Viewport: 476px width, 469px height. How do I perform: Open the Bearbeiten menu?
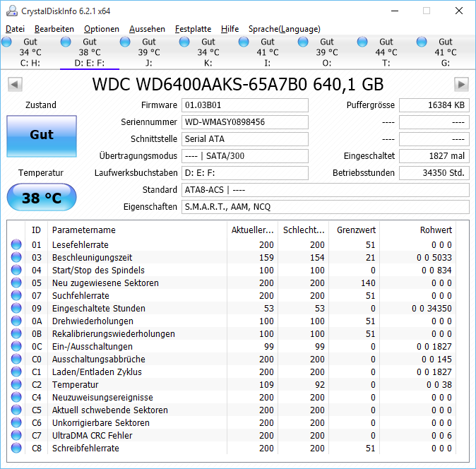pos(54,29)
